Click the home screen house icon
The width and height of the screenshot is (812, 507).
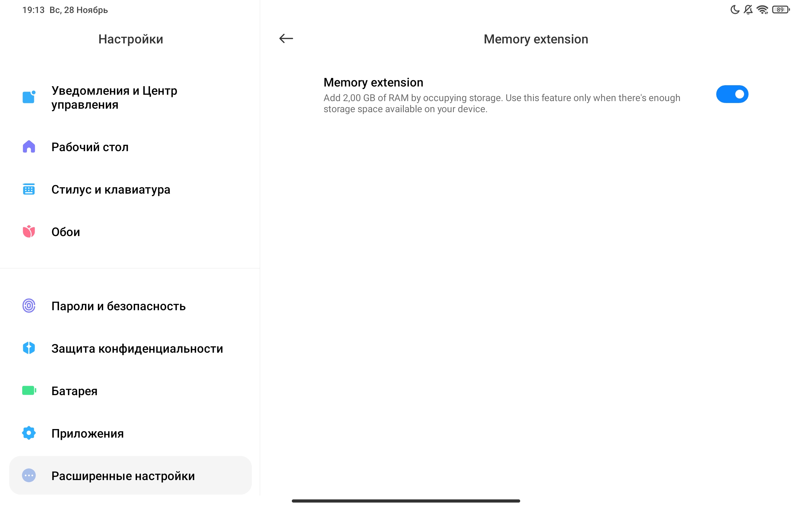coord(29,147)
